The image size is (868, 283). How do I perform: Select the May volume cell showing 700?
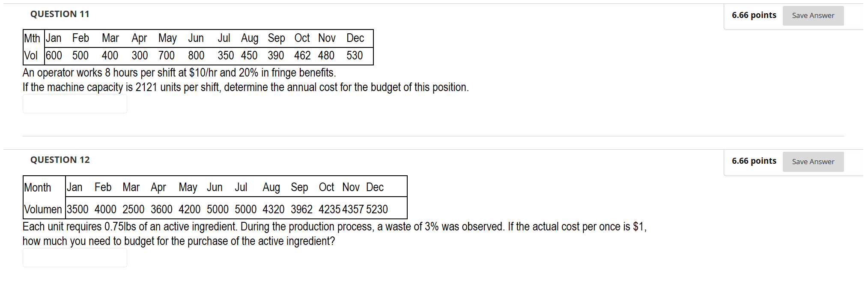tap(167, 55)
